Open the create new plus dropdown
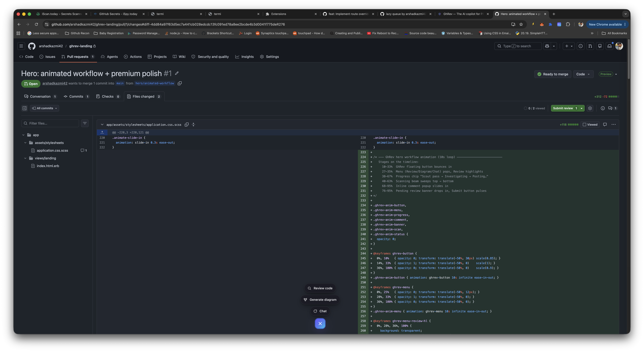 (569, 46)
